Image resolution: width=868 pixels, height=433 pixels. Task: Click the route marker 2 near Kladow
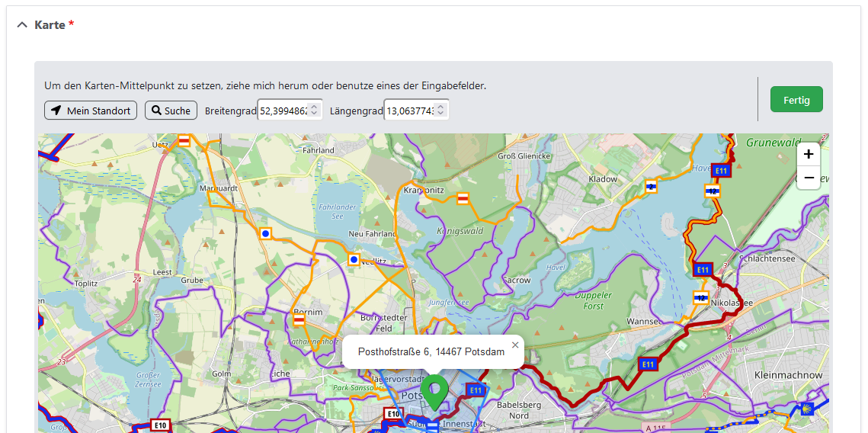point(652,187)
